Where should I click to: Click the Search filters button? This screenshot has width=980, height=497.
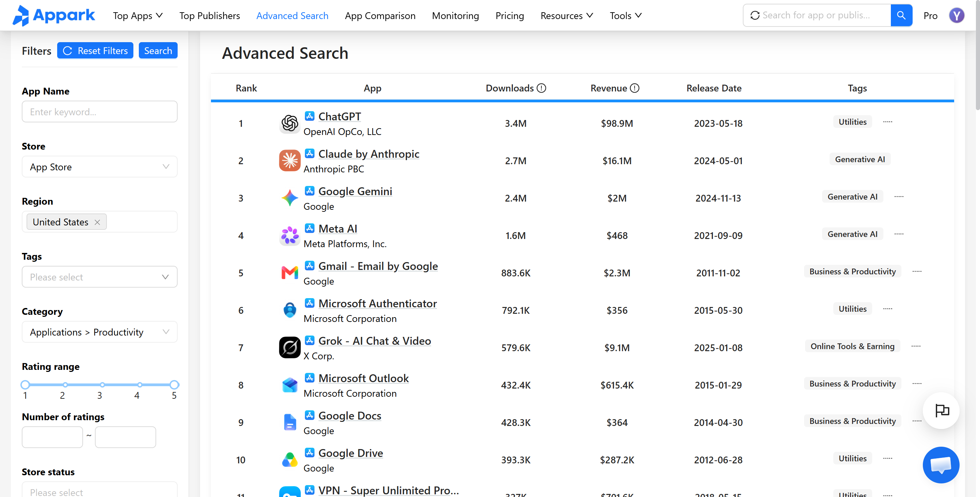tap(158, 51)
